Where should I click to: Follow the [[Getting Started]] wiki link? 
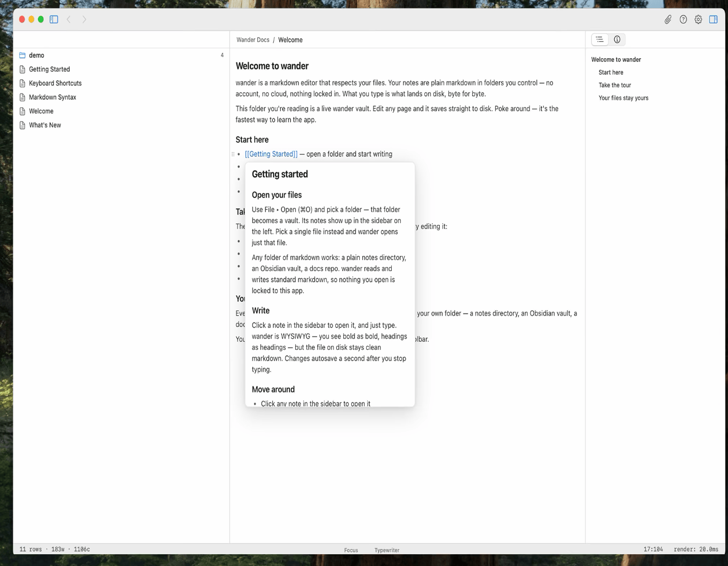271,154
